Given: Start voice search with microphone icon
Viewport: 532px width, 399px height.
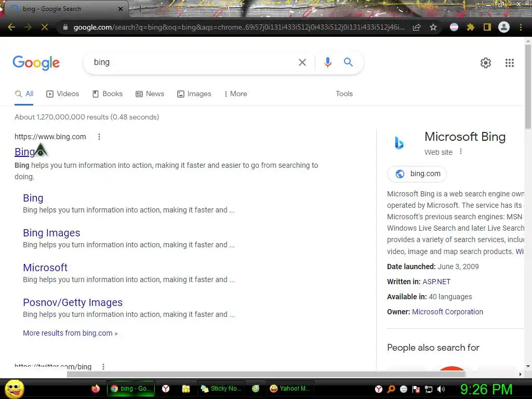Looking at the screenshot, I should pos(328,62).
